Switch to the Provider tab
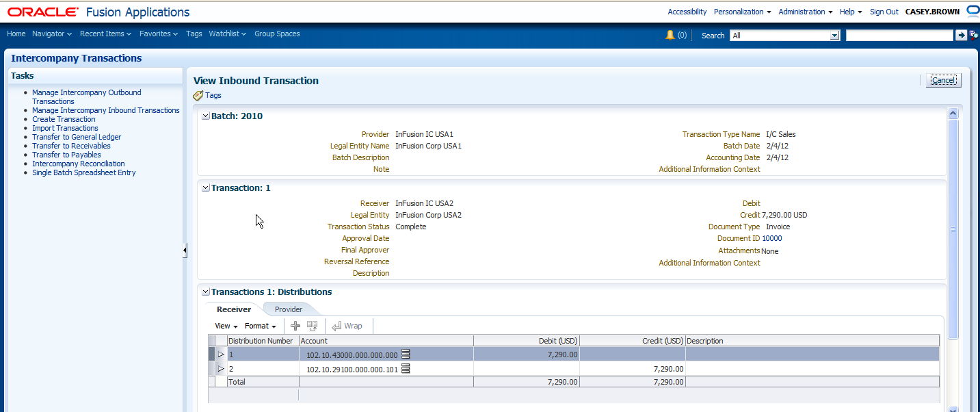Image resolution: width=980 pixels, height=412 pixels. point(289,309)
